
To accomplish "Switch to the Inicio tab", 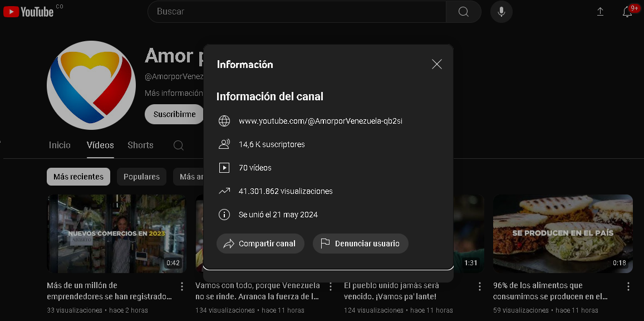I will [60, 145].
